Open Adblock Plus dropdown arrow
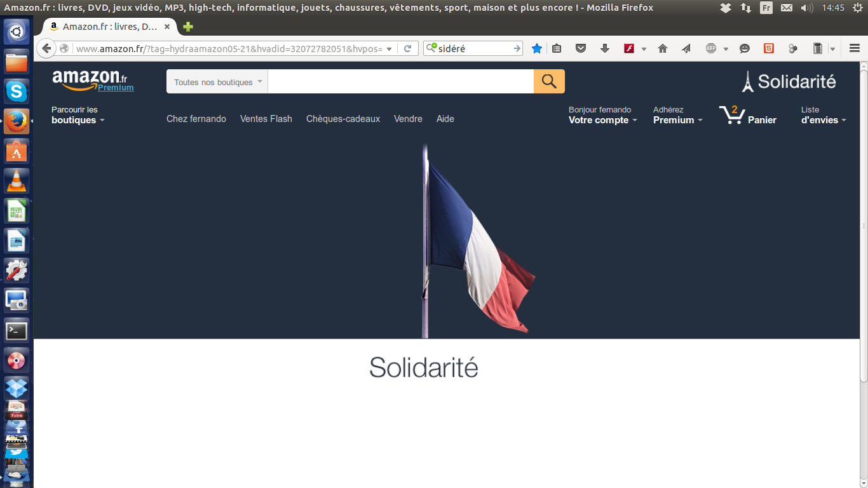 click(726, 49)
